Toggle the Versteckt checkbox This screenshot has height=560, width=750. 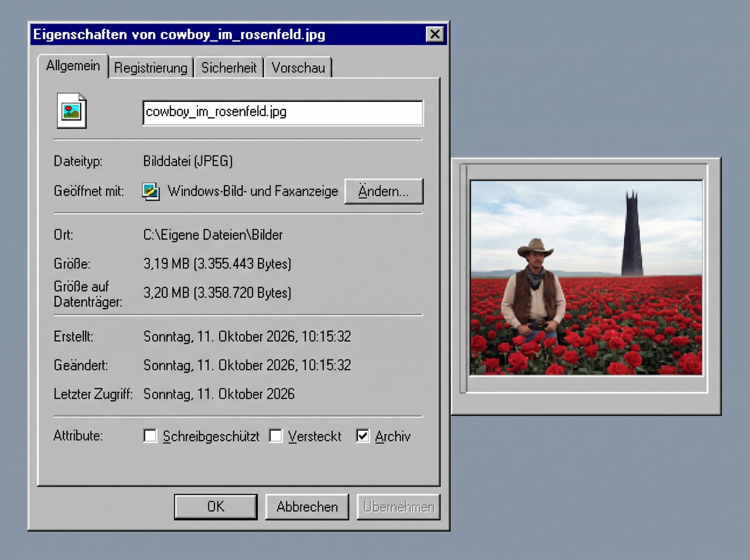coord(275,436)
